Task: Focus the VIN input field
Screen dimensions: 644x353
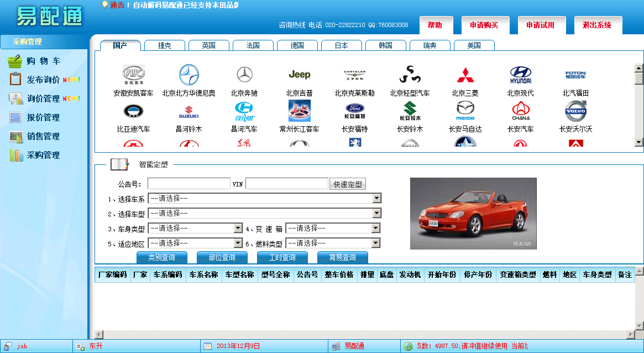Action: click(287, 184)
